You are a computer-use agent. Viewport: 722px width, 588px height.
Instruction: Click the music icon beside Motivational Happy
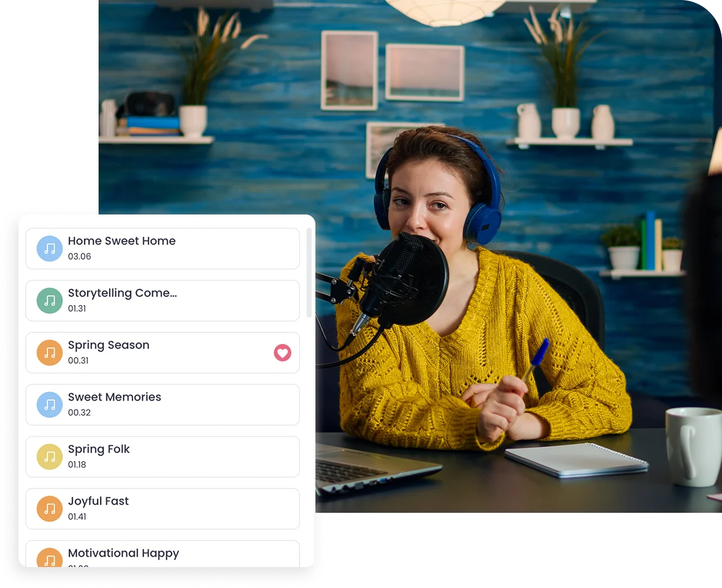pos(49,558)
